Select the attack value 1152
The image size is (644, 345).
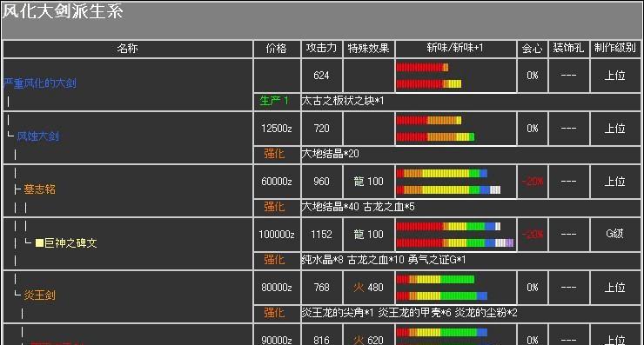321,235
